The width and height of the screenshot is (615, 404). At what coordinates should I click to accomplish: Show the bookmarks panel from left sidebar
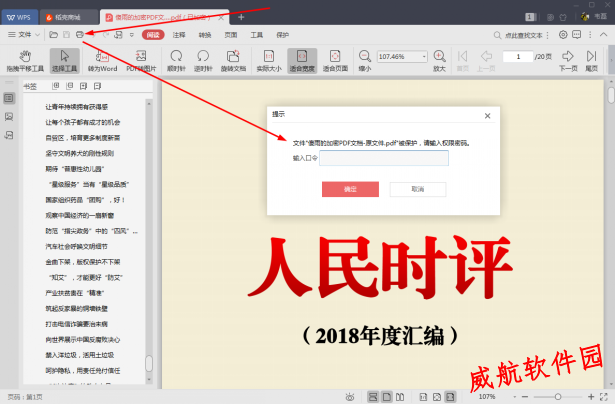[9, 98]
